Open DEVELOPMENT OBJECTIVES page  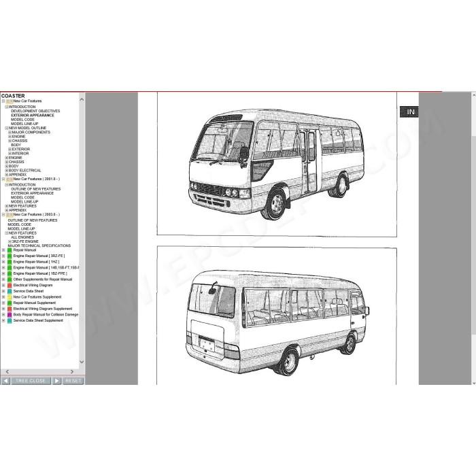(35, 111)
